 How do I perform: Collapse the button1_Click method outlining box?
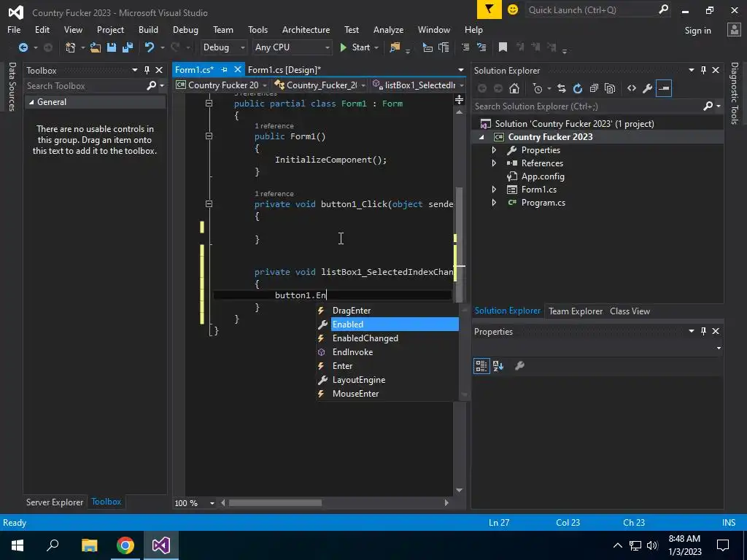(x=209, y=204)
